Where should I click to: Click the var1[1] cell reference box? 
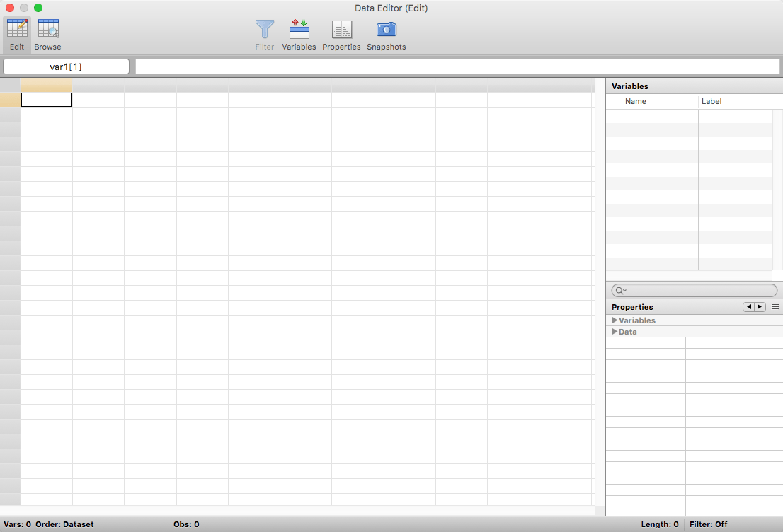point(66,66)
